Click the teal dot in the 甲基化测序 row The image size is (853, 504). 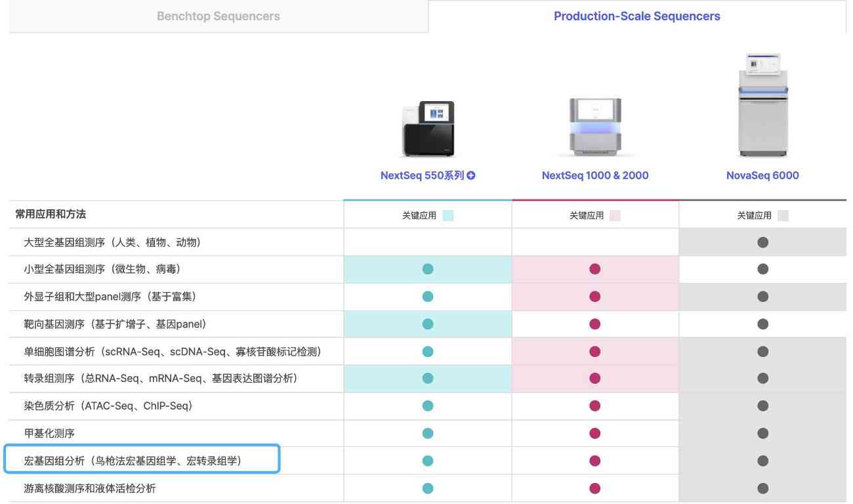click(x=428, y=433)
